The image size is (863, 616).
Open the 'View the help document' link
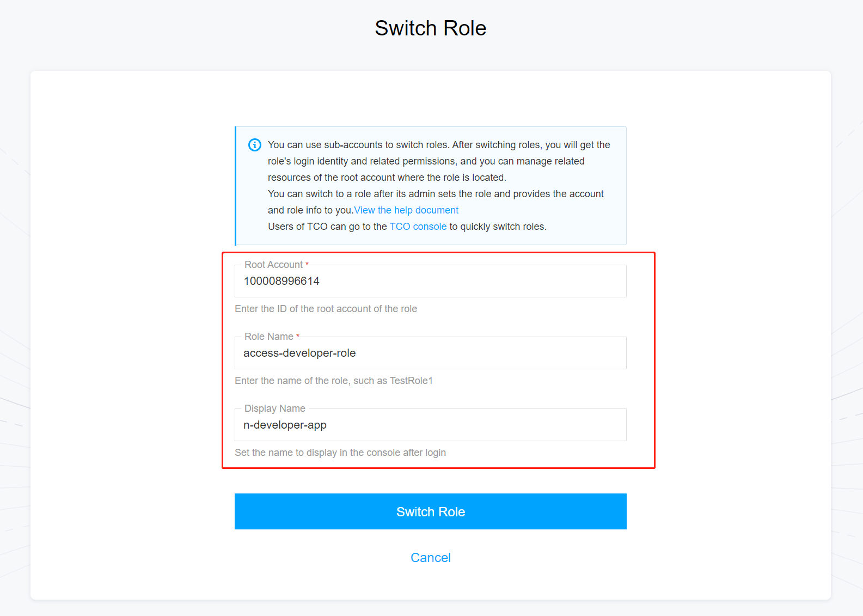(x=406, y=210)
